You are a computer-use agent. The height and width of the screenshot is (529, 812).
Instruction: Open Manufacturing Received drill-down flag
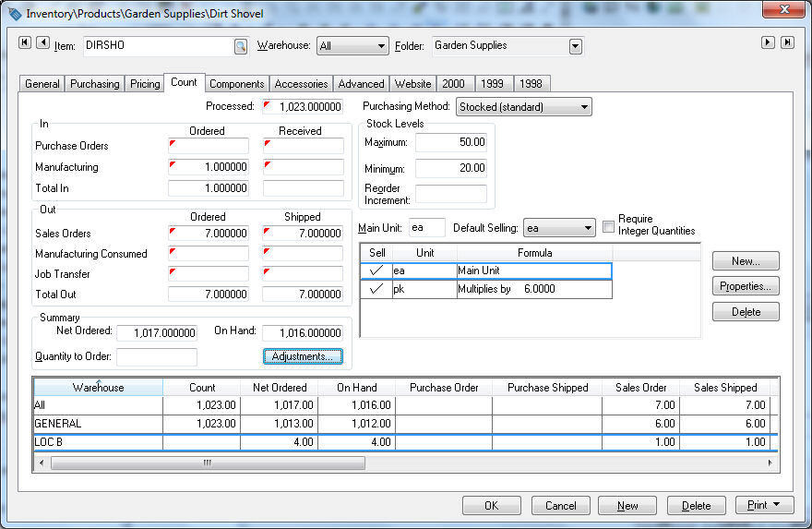tap(268, 164)
